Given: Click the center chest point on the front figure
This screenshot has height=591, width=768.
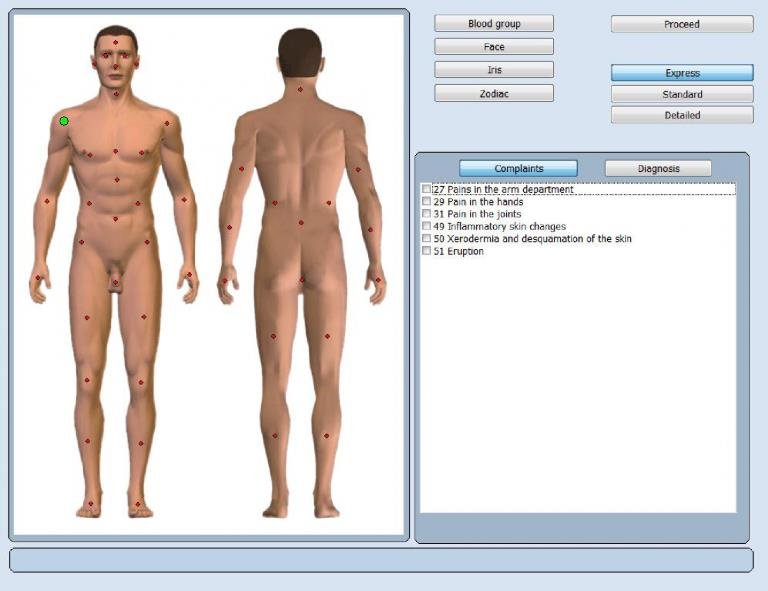Looking at the screenshot, I should tap(115, 151).
